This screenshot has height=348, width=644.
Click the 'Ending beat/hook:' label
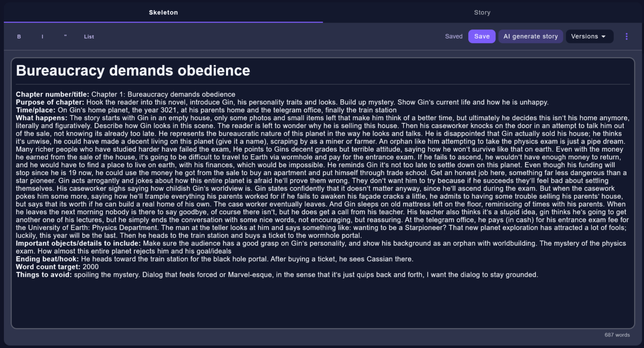click(x=47, y=259)
